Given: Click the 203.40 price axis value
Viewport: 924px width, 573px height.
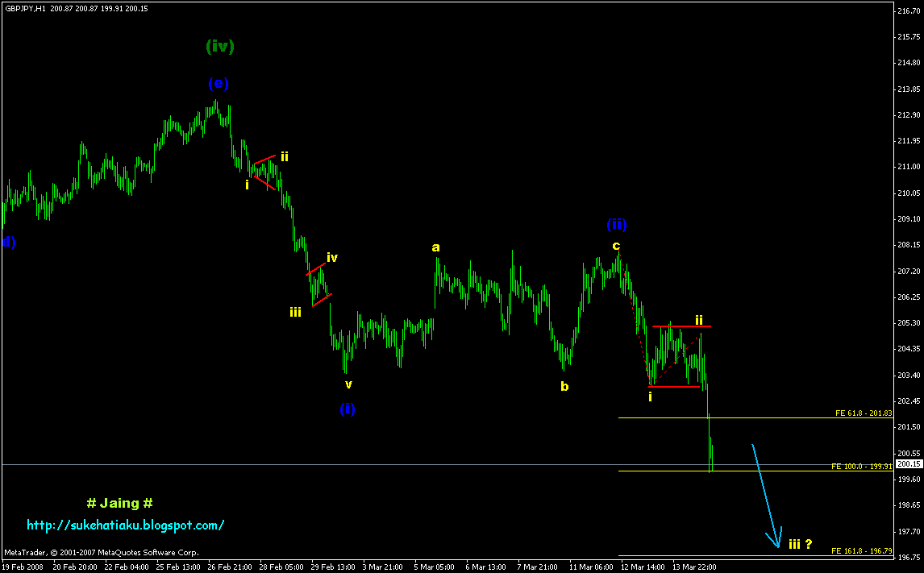Looking at the screenshot, I should pos(908,375).
